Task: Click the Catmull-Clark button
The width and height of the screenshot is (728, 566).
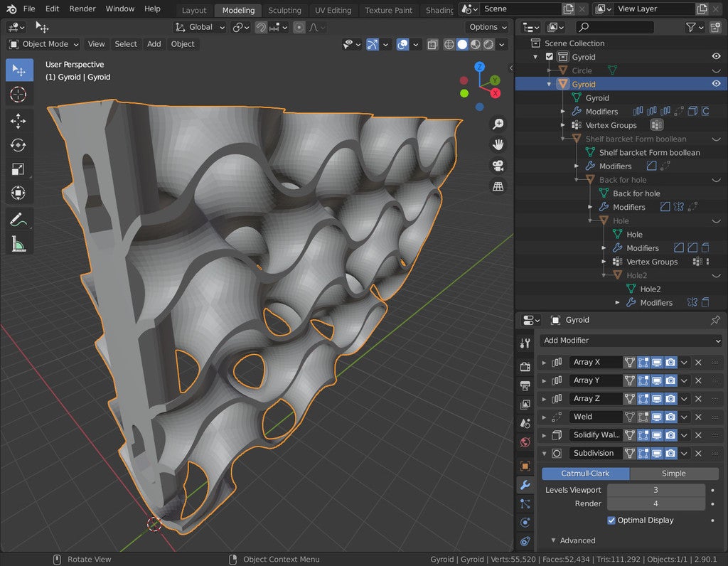Action: coord(585,473)
